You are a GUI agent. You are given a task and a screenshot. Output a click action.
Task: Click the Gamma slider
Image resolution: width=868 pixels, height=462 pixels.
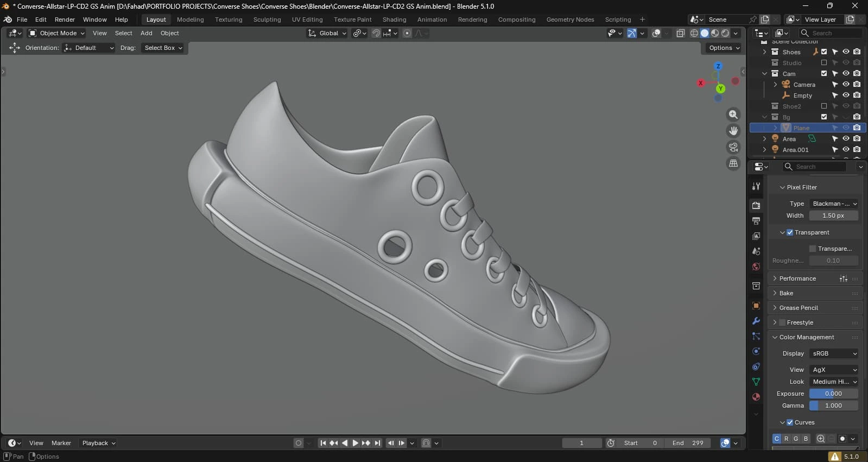pyautogui.click(x=834, y=406)
